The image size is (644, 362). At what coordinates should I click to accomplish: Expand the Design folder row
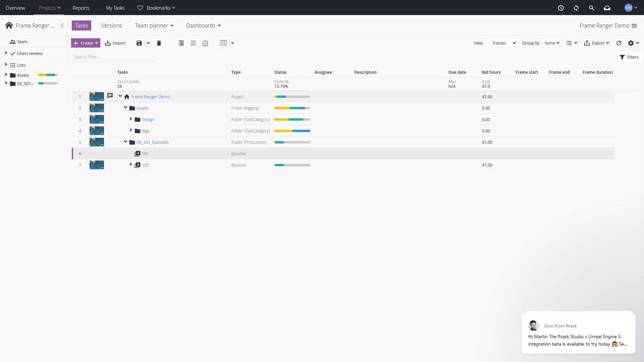131,119
